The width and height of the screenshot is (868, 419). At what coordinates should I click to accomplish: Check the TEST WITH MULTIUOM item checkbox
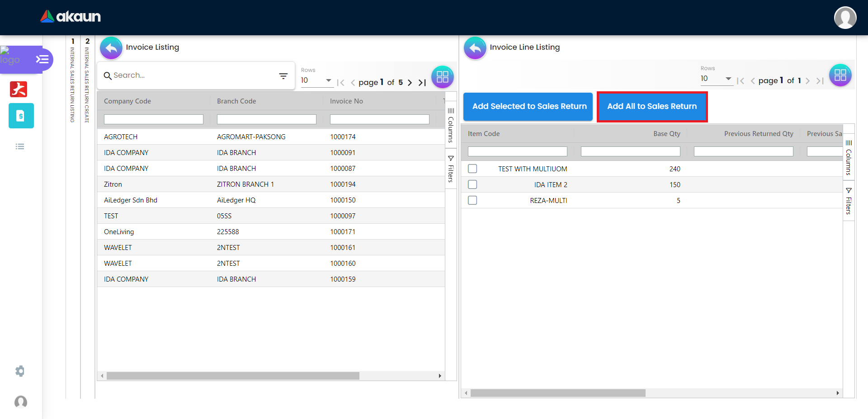click(x=472, y=169)
